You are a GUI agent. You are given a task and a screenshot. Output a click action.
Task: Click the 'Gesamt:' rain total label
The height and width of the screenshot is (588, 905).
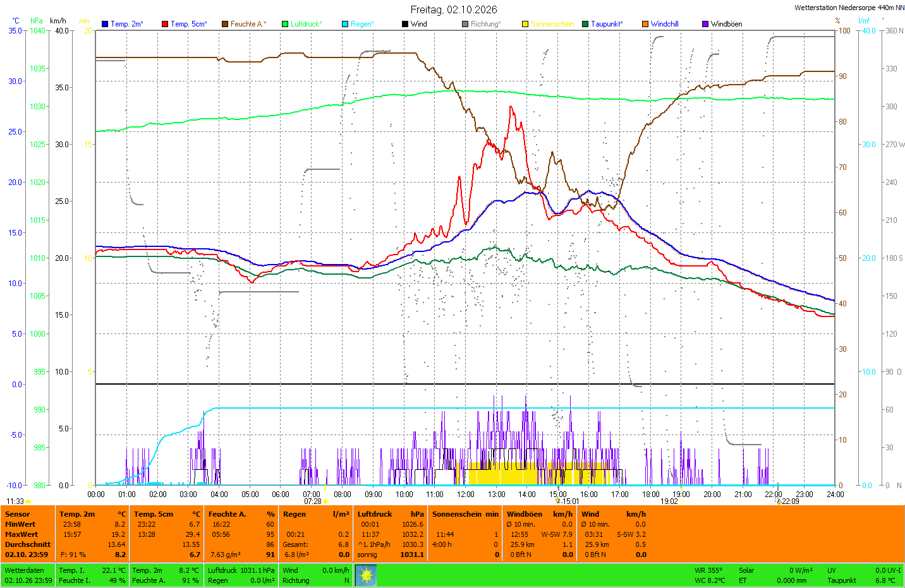point(296,544)
